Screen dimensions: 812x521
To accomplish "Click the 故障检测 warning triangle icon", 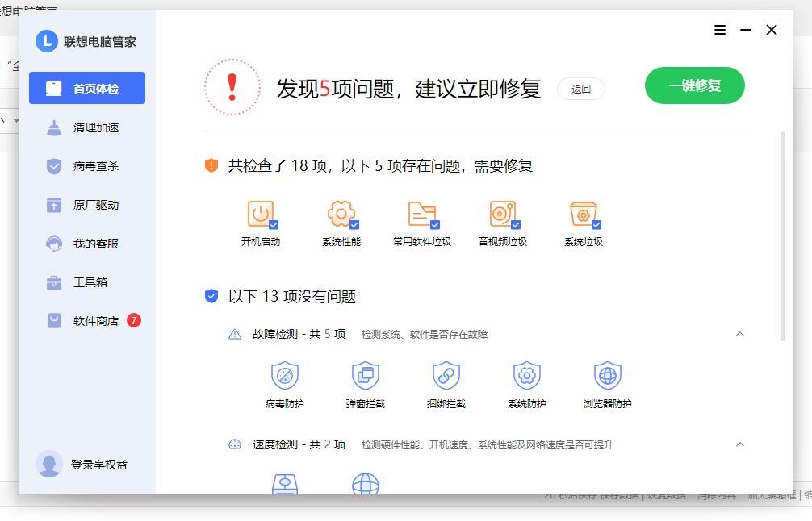I will click(235, 334).
